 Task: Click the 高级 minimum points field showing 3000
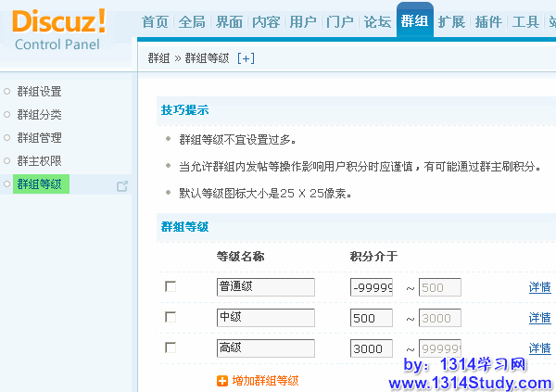[372, 348]
